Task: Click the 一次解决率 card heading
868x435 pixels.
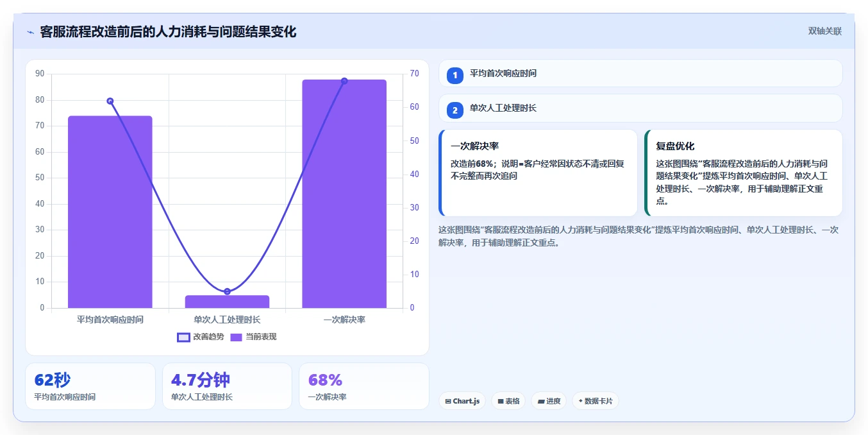Action: click(x=475, y=146)
